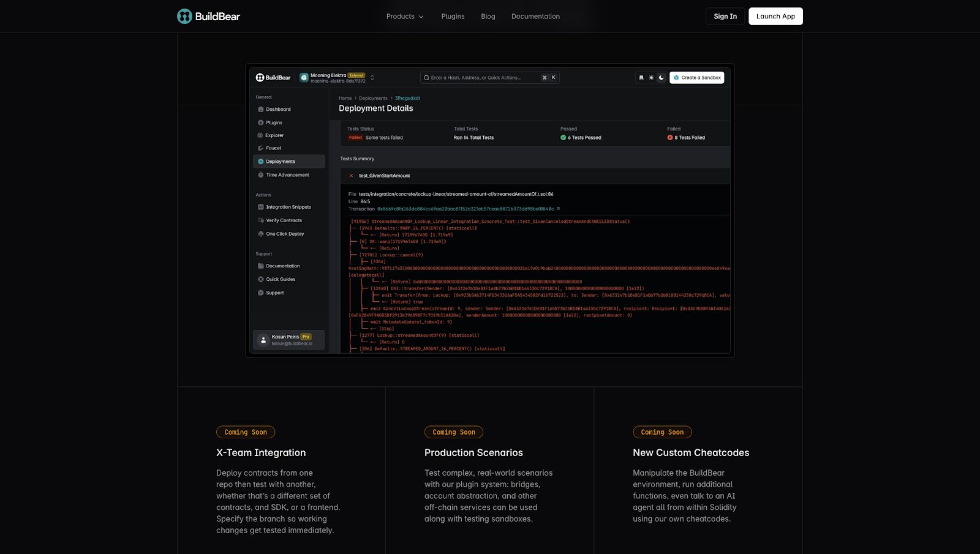980x554 pixels.
Task: Open the Dashboard sidebar icon
Action: coord(260,110)
